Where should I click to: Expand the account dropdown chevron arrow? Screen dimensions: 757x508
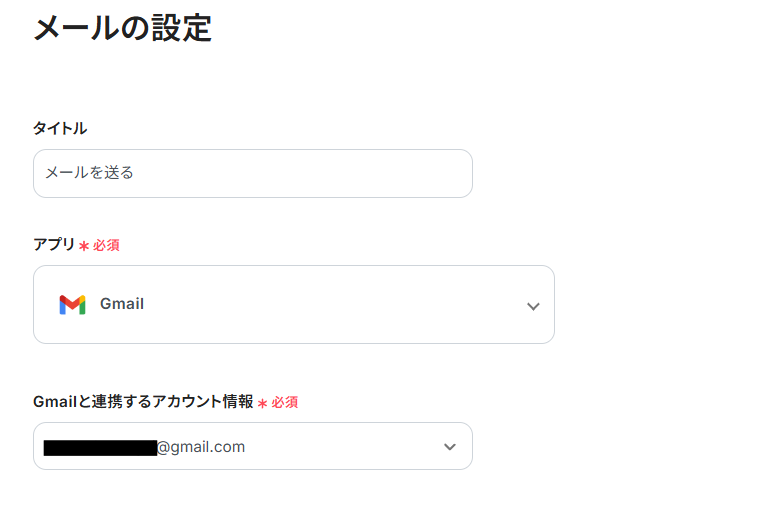450,447
